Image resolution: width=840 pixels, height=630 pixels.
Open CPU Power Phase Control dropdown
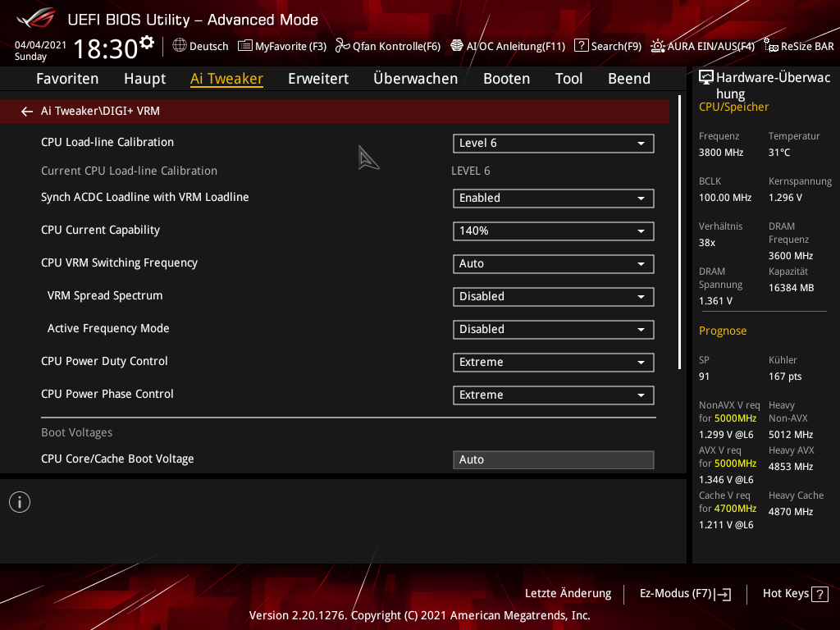pos(554,395)
